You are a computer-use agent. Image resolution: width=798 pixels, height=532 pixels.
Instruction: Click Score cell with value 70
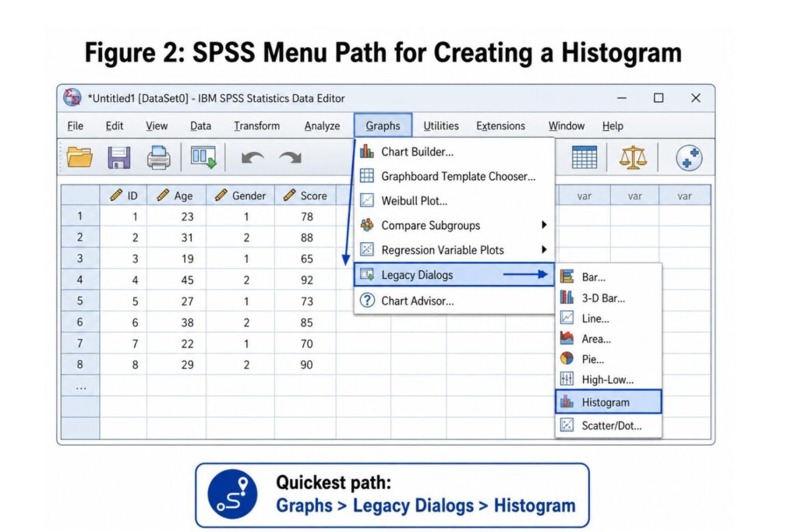tap(305, 344)
